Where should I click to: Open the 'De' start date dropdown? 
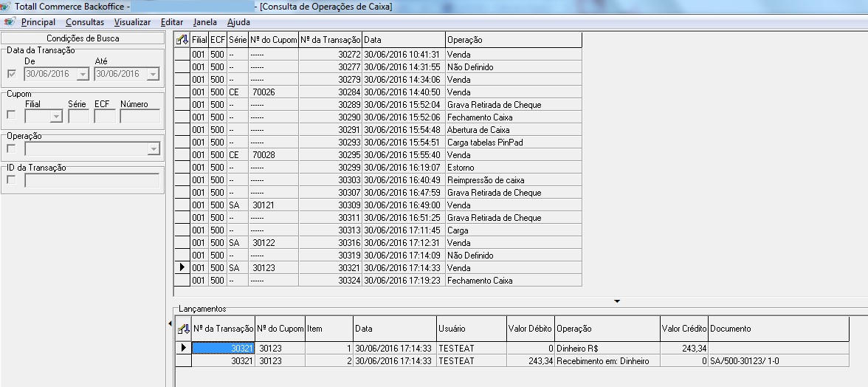tap(83, 75)
